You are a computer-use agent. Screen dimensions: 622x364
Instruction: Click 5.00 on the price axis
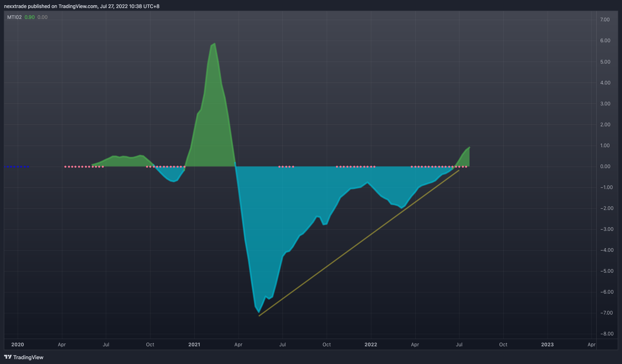pyautogui.click(x=605, y=62)
